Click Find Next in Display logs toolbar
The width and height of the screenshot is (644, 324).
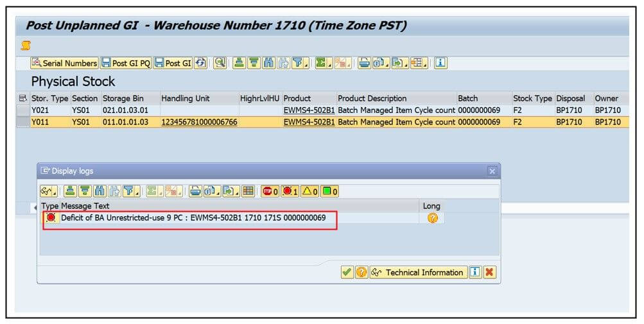114,191
